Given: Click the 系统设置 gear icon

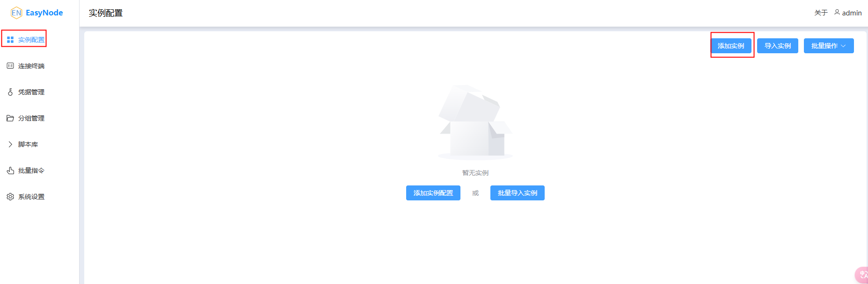Looking at the screenshot, I should point(10,197).
